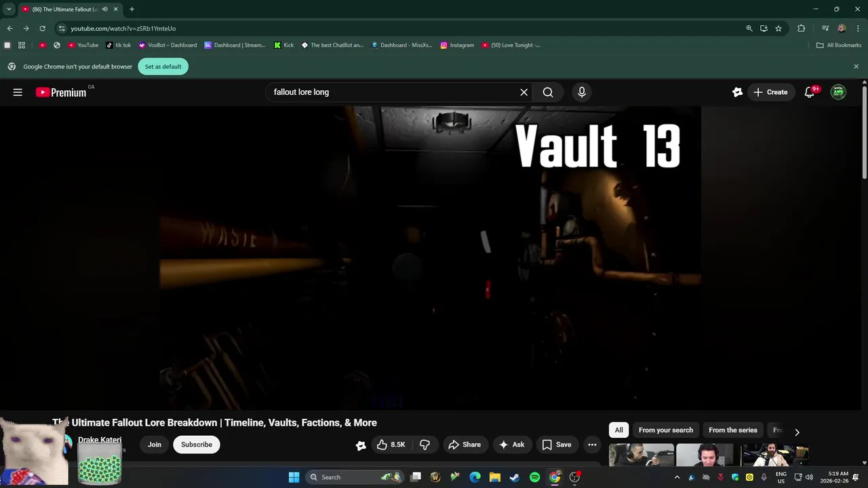The width and height of the screenshot is (868, 488).
Task: Open a new browser tab
Action: point(132,9)
